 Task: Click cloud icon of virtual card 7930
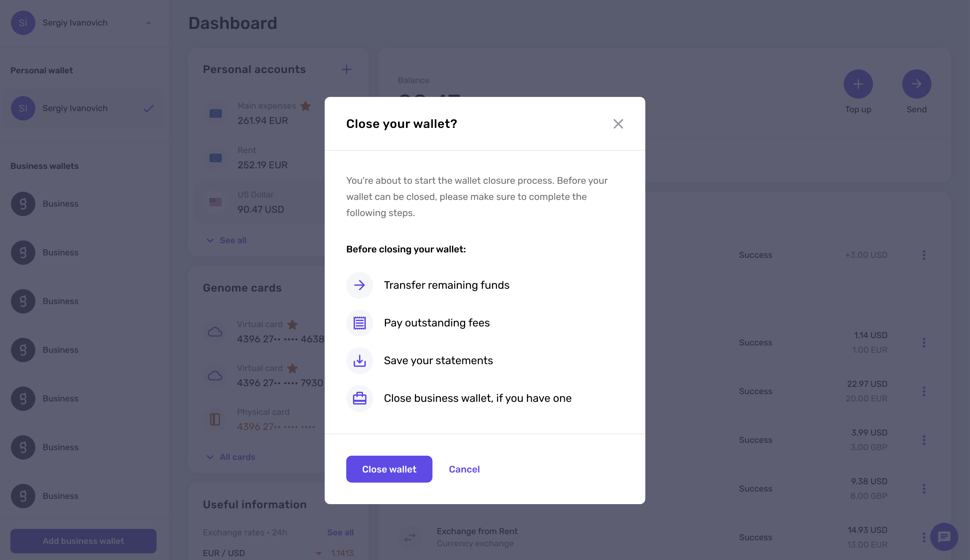[215, 375]
